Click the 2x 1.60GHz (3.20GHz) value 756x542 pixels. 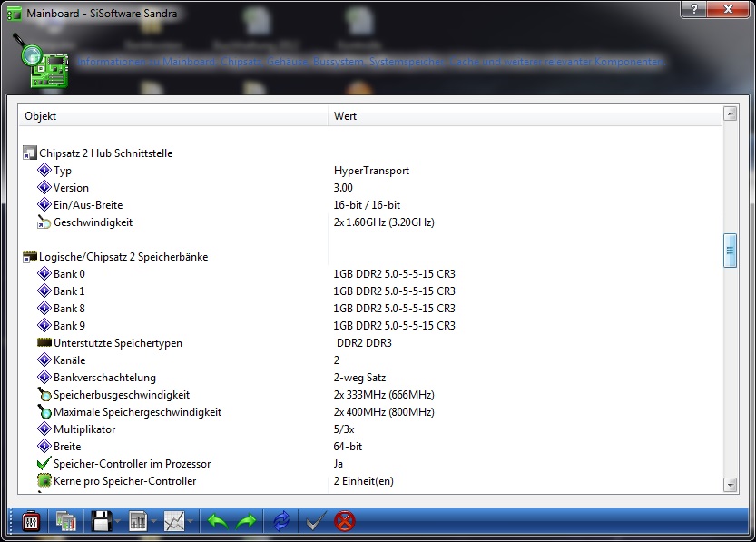[384, 222]
